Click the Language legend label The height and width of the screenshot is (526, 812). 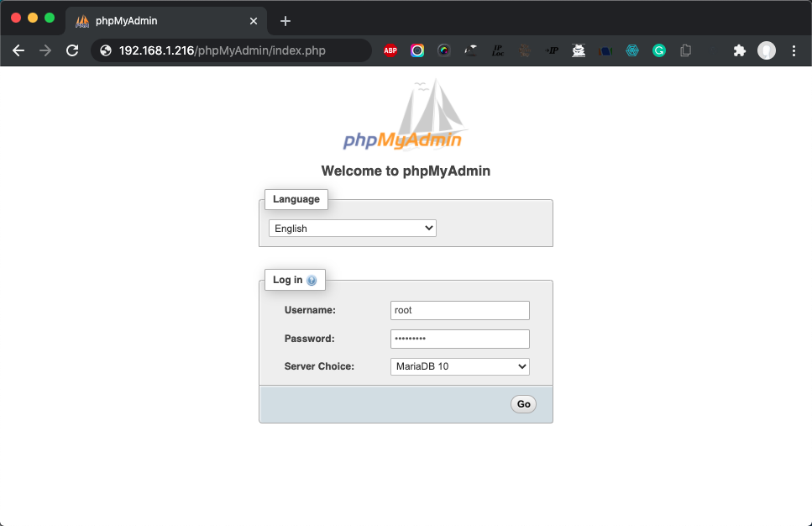[296, 199]
